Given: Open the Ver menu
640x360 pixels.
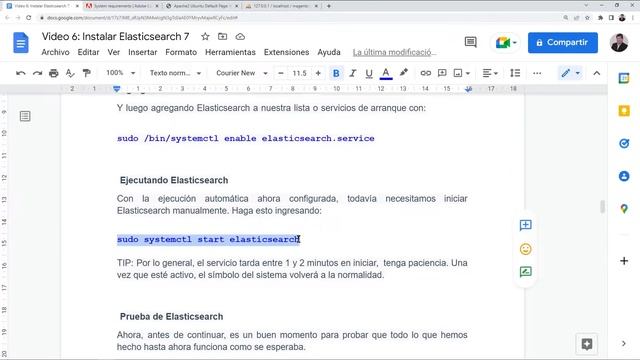Looking at the screenshot, I should (x=113, y=52).
